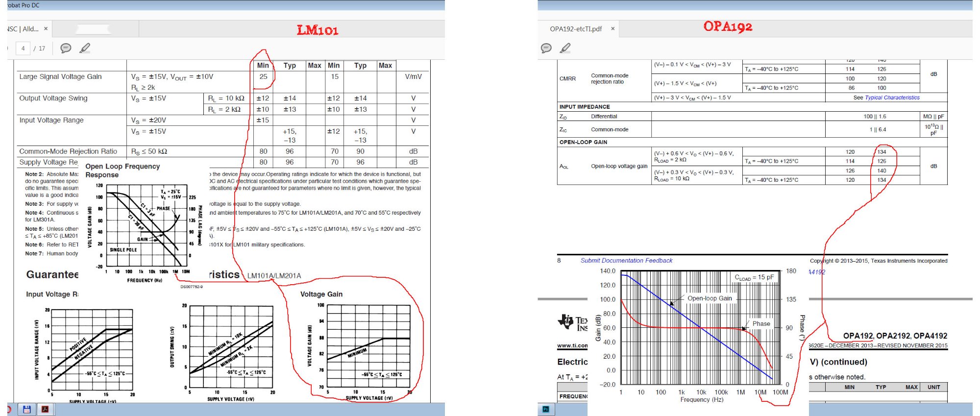Click the page number field showing 4

[23, 48]
